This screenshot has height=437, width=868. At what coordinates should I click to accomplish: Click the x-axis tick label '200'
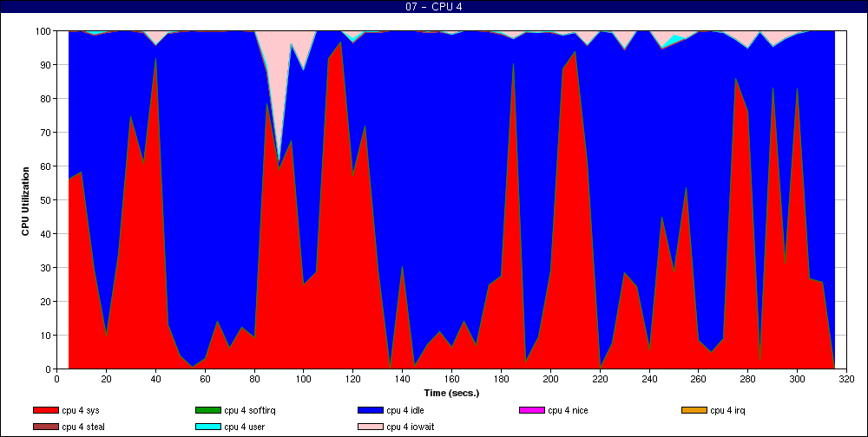(x=550, y=379)
